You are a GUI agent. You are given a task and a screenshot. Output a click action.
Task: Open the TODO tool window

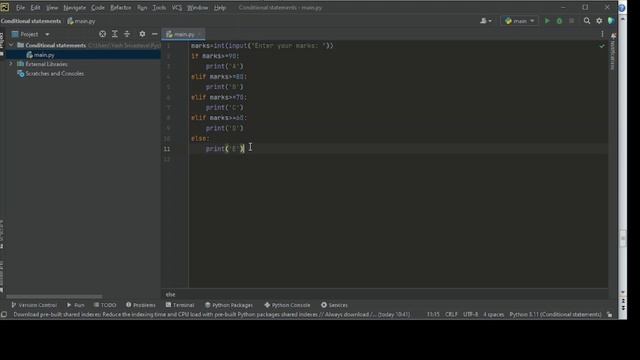[x=105, y=305]
